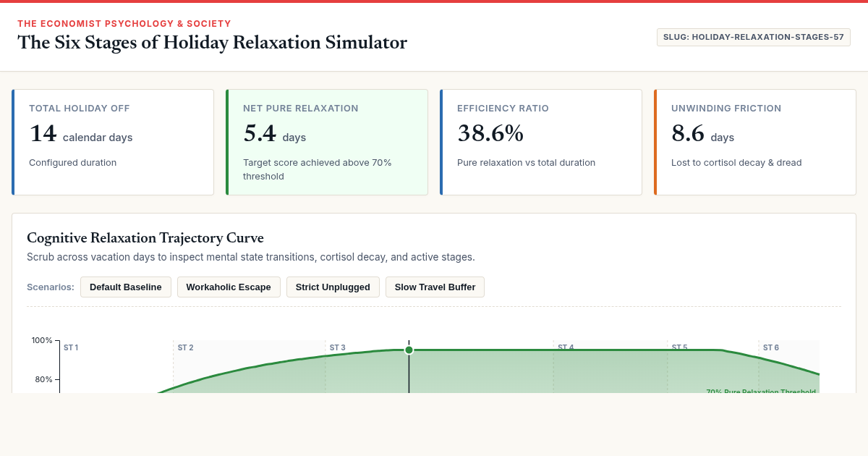This screenshot has height=456, width=868.
Task: Click the slug badge holiday-relaxation-stages-57
Action: point(753,37)
